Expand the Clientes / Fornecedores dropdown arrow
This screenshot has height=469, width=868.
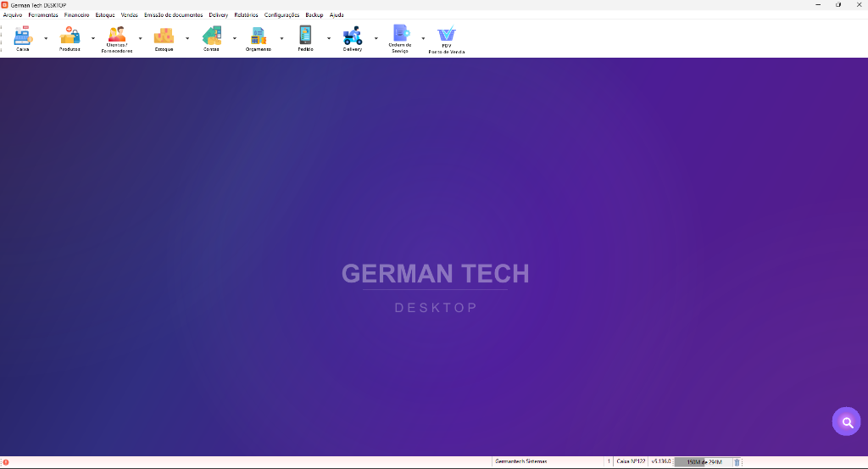(x=140, y=38)
